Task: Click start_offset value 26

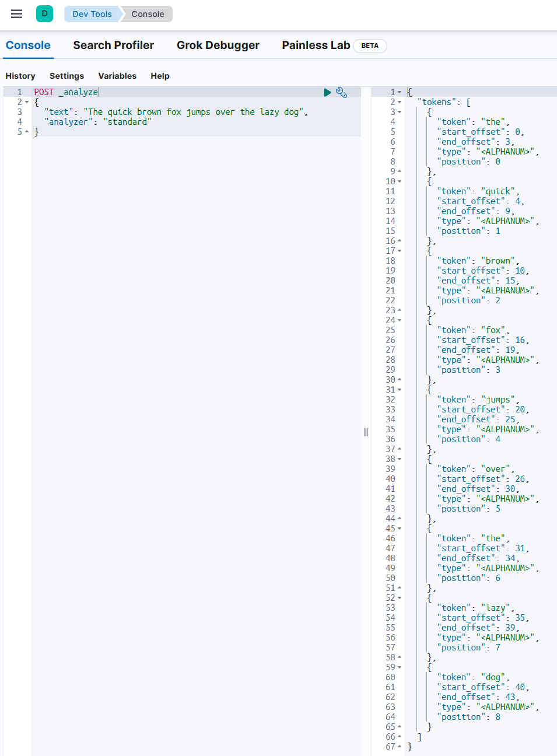Action: pos(520,479)
